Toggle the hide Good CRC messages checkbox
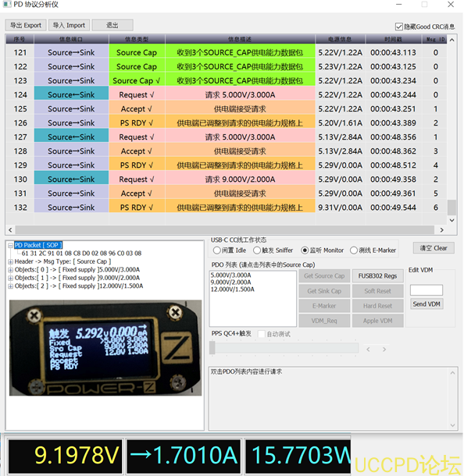The height and width of the screenshot is (476, 464). 399,27
